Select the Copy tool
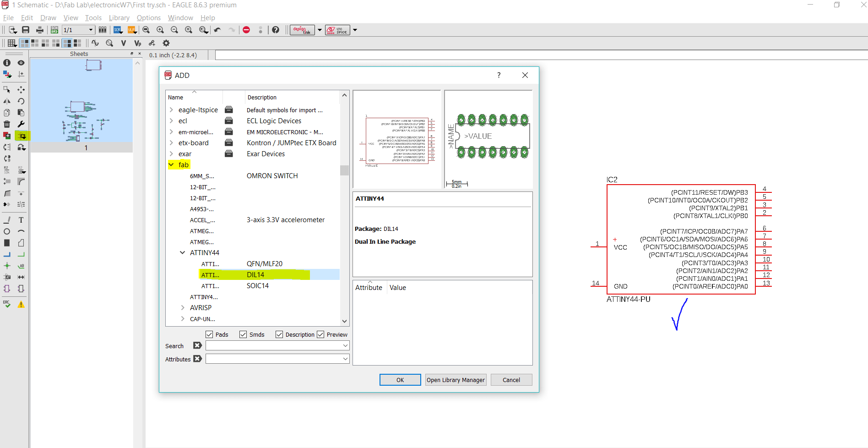Image resolution: width=868 pixels, height=448 pixels. point(7,113)
